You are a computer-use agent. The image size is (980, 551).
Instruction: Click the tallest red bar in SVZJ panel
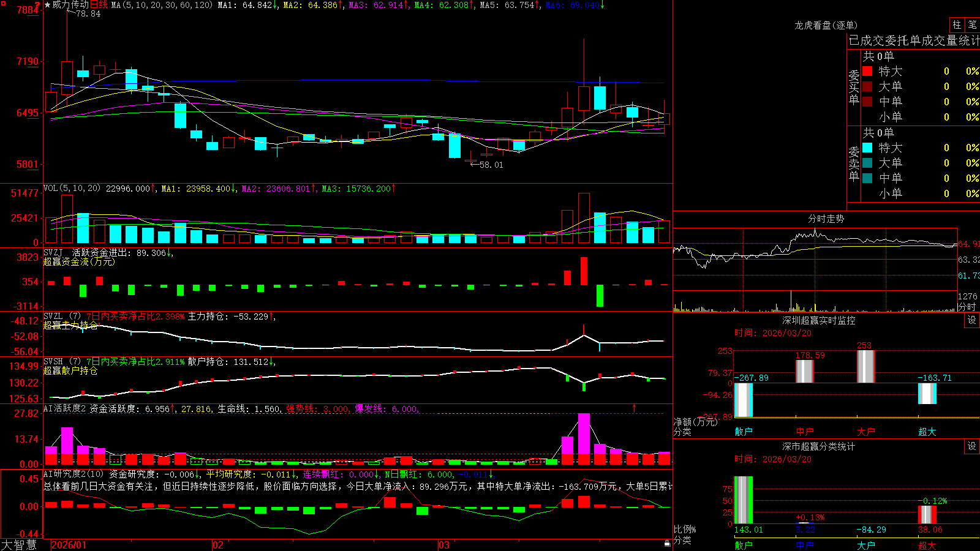point(584,271)
